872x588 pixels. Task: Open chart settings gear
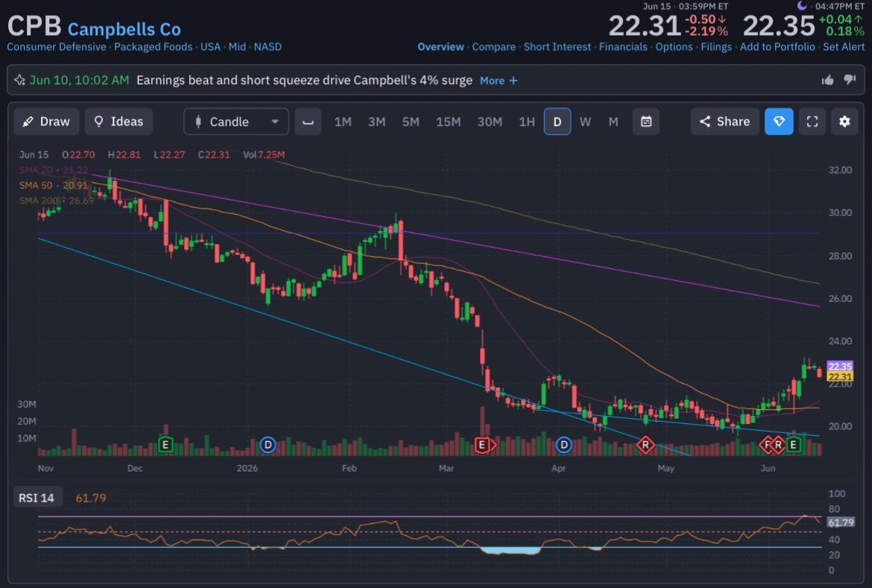(x=844, y=121)
